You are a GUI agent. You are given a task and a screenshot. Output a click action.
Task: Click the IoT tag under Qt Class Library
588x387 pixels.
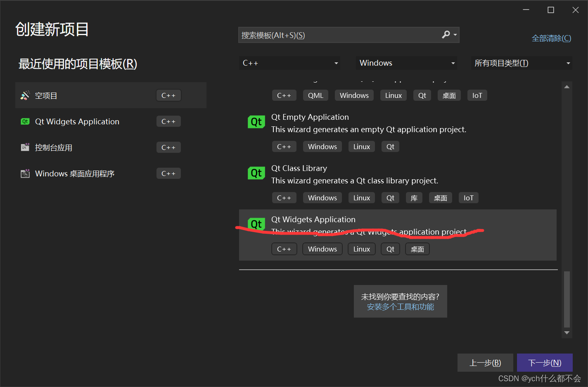point(468,197)
